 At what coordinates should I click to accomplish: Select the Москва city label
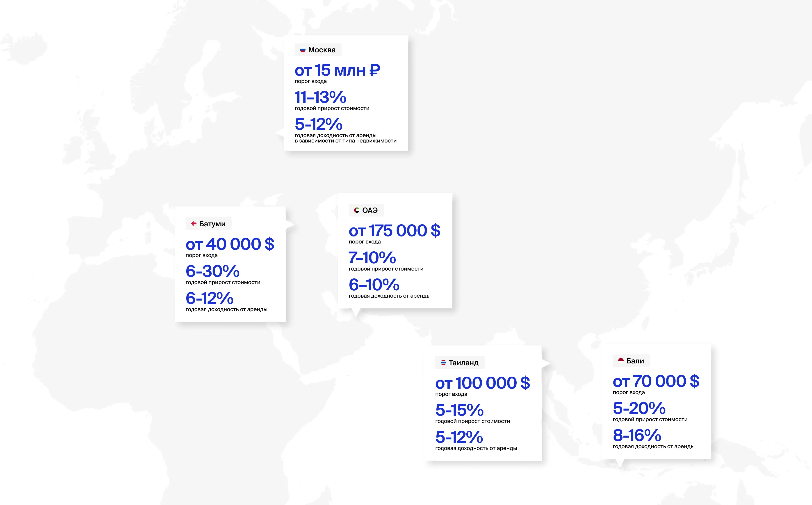322,50
